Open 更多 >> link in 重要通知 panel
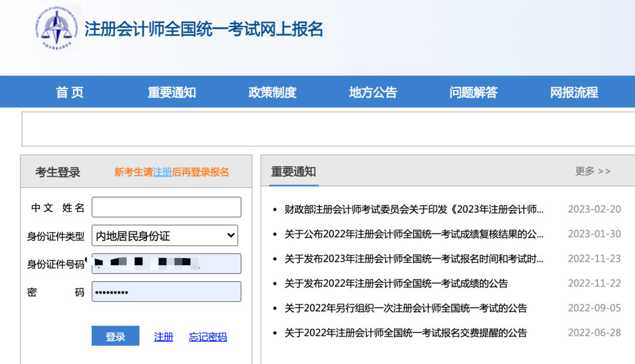This screenshot has height=364, width=635. [593, 171]
